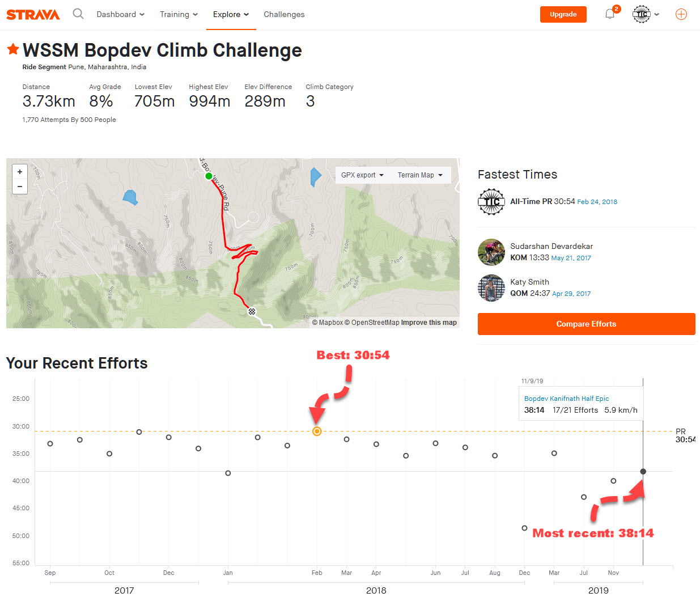Click the checkered finish marker on map
This screenshot has width=700, height=597.
click(x=252, y=311)
